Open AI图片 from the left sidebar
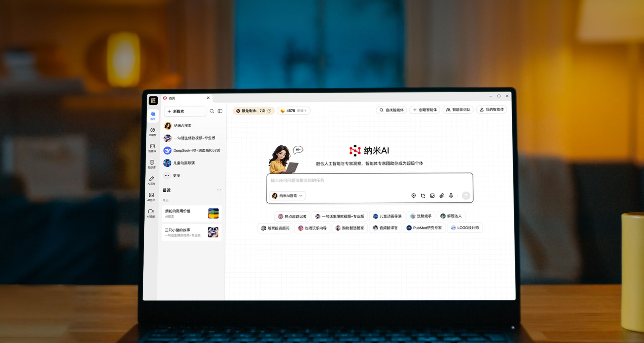 tap(151, 197)
